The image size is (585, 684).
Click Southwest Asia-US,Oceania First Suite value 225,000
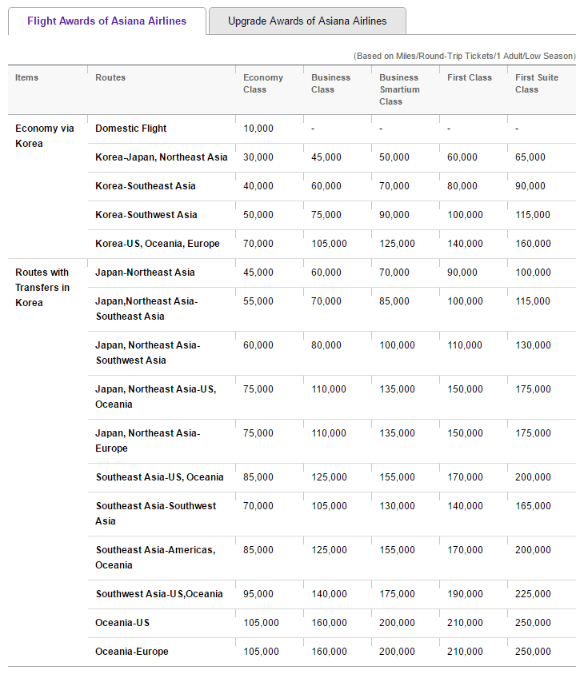(x=533, y=594)
